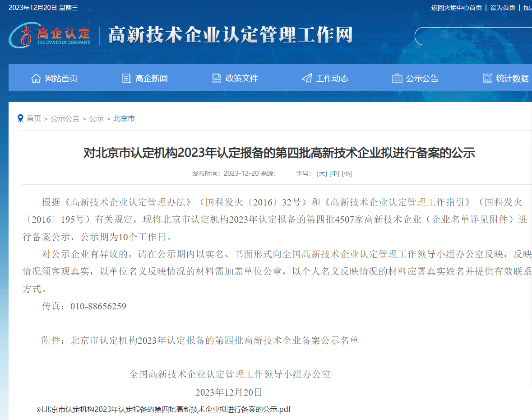Click 公示公告 in the breadcrumb trail
The width and height of the screenshot is (532, 420).
65,118
